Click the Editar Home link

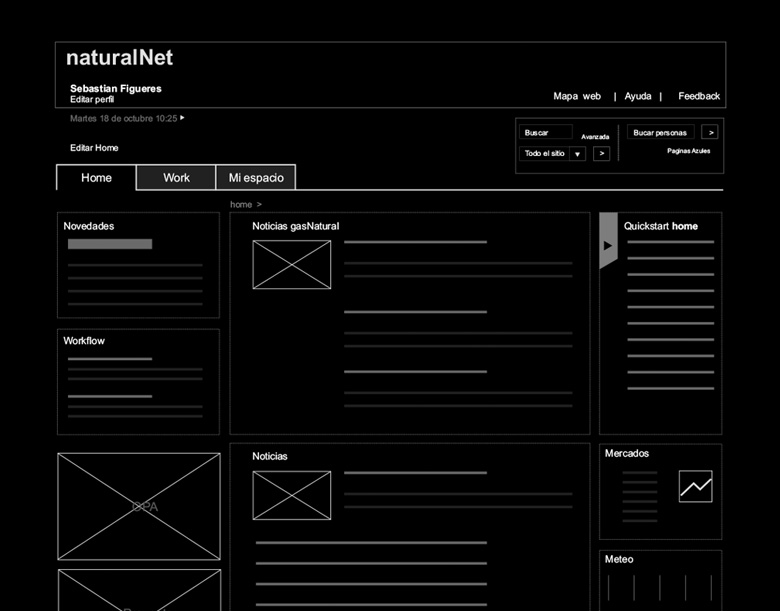[x=94, y=148]
